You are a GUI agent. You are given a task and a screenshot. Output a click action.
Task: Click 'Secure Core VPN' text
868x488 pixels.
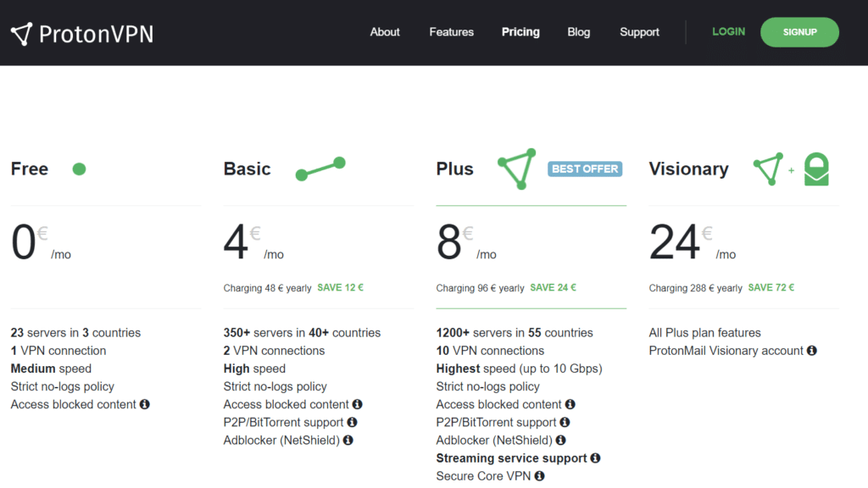pyautogui.click(x=483, y=476)
